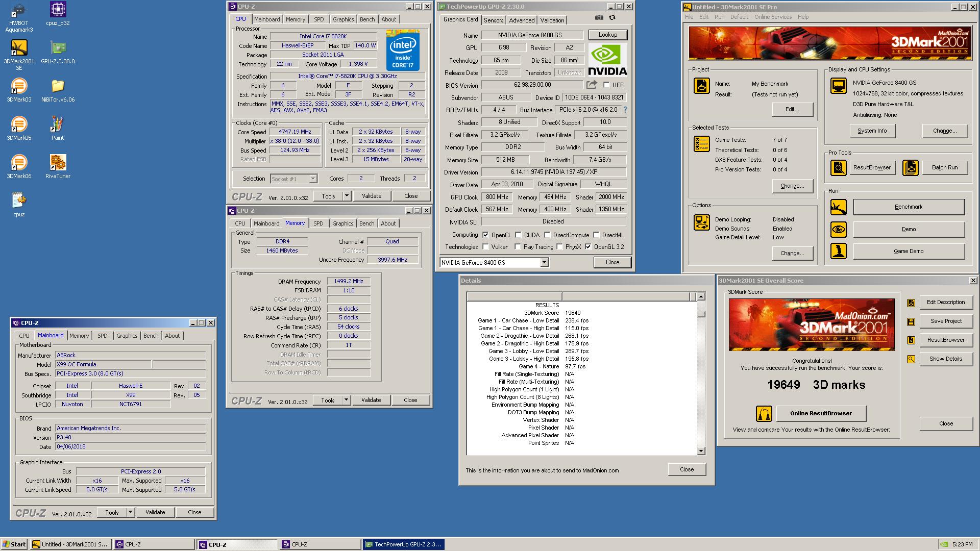
Task: Launch 3DMark03 desktop shortcut
Action: coord(19,90)
